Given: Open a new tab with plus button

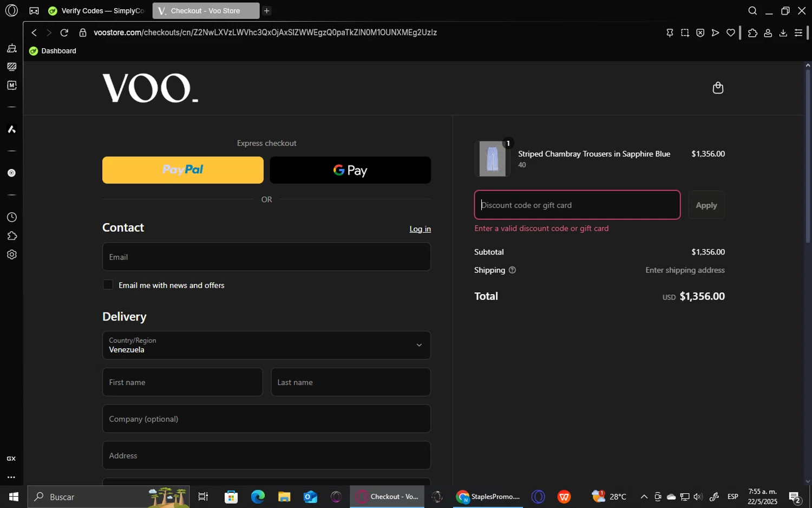Looking at the screenshot, I should [x=266, y=11].
